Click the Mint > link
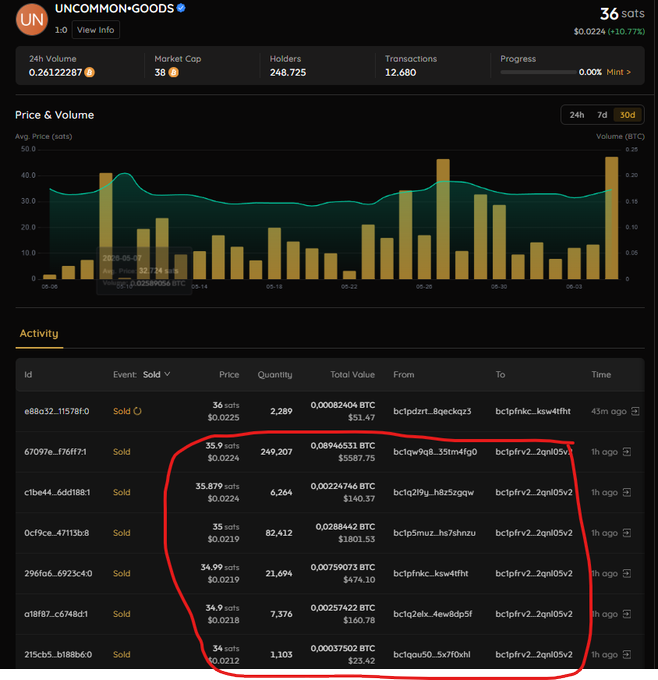This screenshot has width=658, height=680. tap(619, 72)
